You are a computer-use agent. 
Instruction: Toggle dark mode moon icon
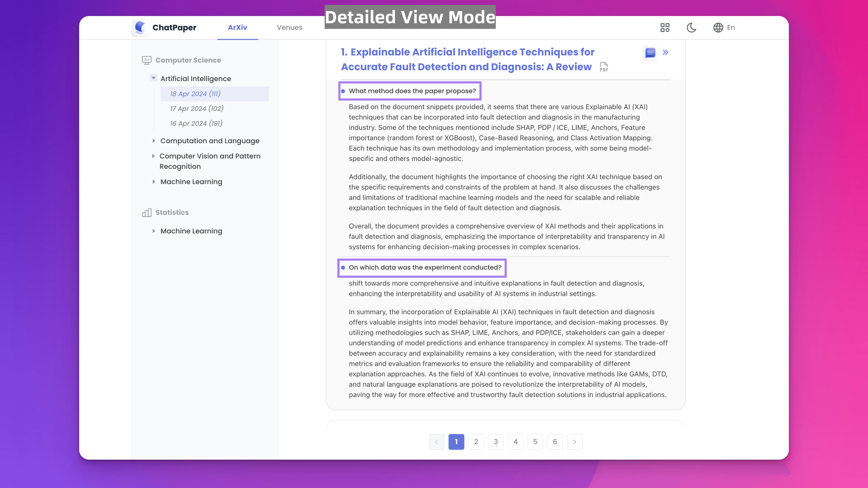[x=691, y=27]
